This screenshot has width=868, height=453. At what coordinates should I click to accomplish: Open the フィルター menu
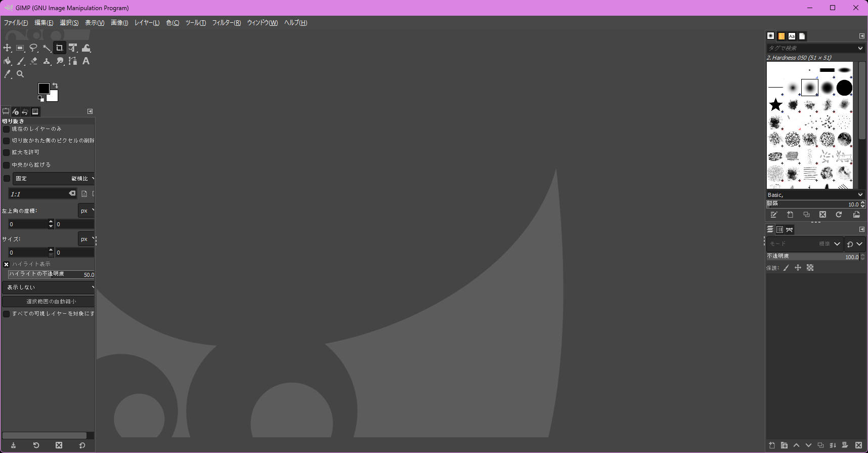pos(226,23)
